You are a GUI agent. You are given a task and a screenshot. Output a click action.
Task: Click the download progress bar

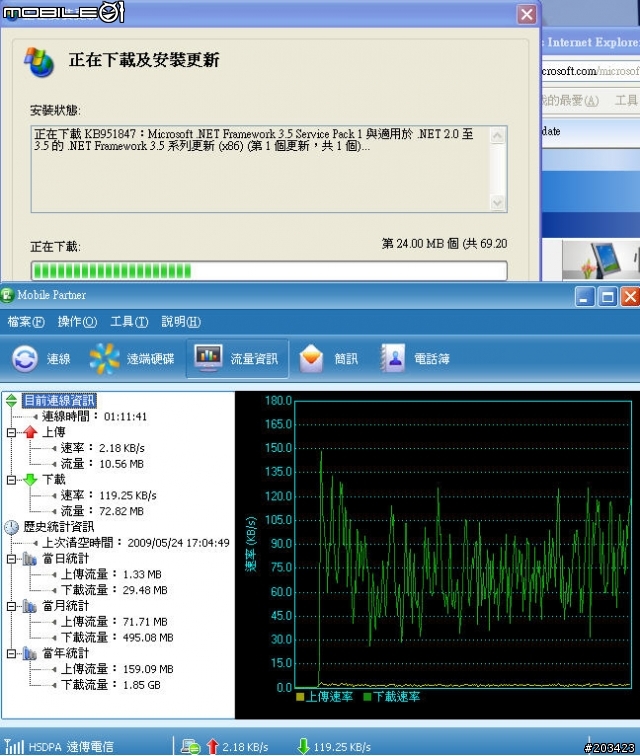point(269,270)
